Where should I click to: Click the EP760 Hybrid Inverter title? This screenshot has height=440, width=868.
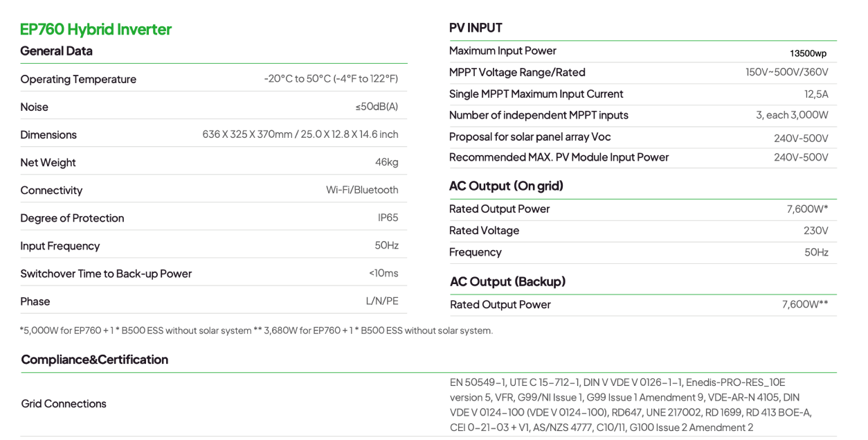[x=96, y=30]
